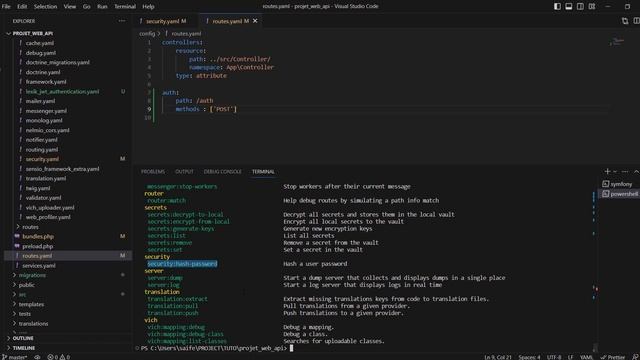
Task: Open the Help menu
Action: click(x=148, y=7)
